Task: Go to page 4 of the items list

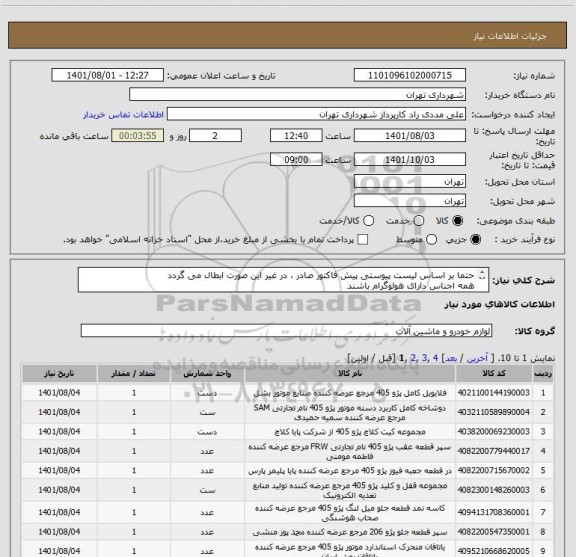Action: (435, 358)
